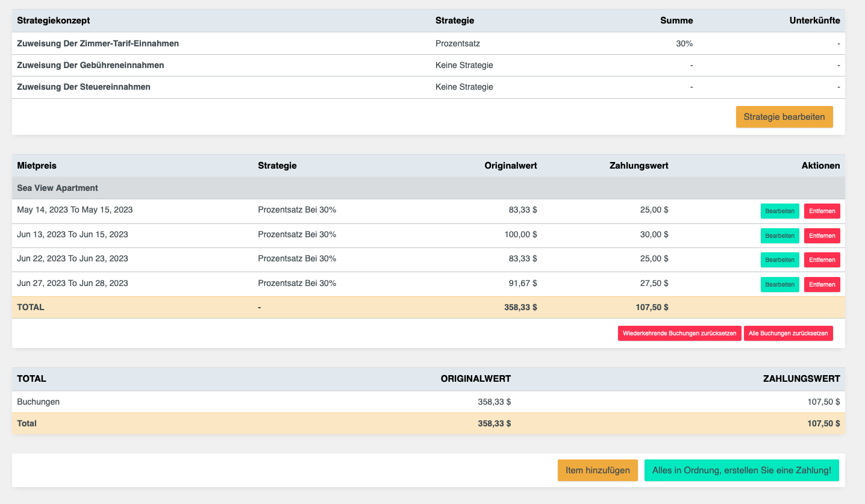This screenshot has width=865, height=504.
Task: Select Zuweisung Der Zimmer-Tarif-Einnahmen row
Action: [x=98, y=43]
